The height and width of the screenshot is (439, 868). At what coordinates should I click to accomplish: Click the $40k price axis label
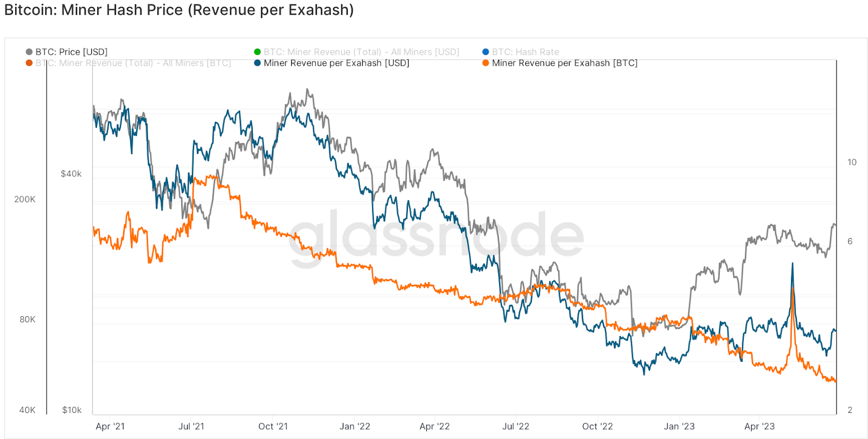click(71, 174)
